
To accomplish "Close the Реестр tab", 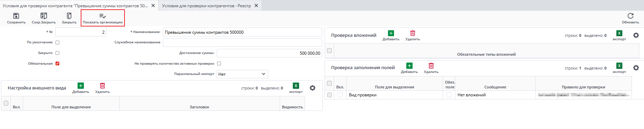I will [256, 6].
